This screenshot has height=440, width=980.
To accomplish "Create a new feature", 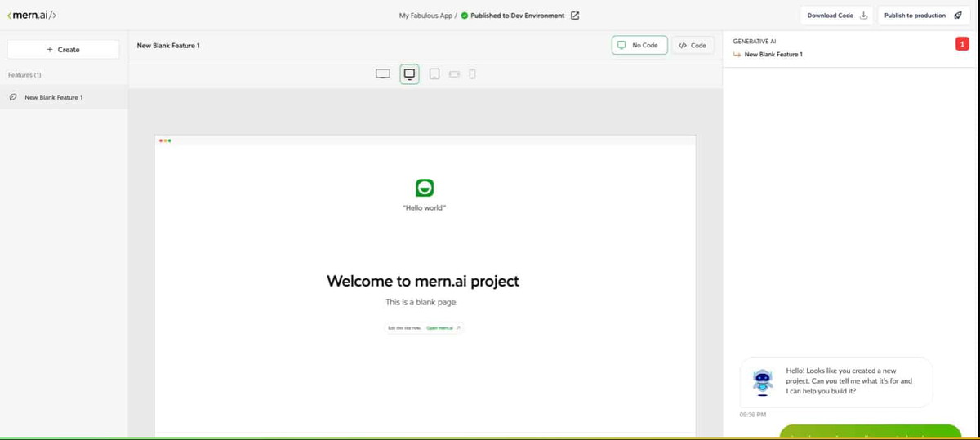I will pyautogui.click(x=63, y=50).
